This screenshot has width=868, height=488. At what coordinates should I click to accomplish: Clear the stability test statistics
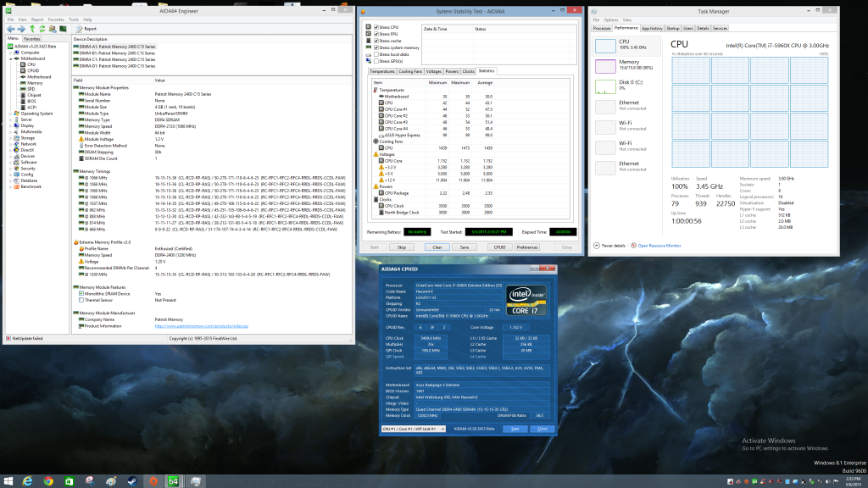point(437,247)
